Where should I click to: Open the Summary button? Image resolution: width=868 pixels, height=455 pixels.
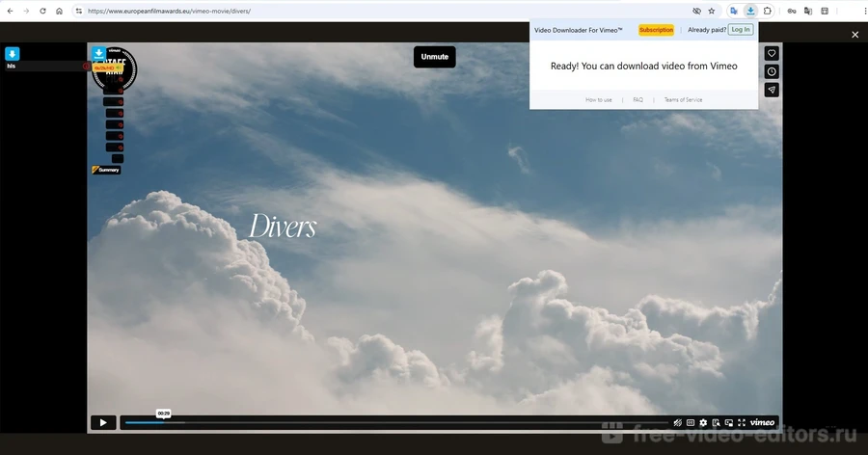pyautogui.click(x=106, y=170)
